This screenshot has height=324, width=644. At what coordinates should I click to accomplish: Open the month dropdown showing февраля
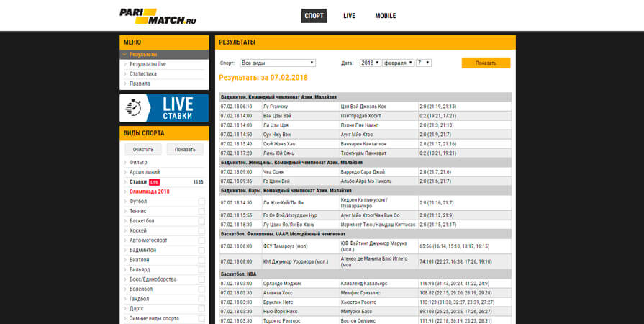398,63
